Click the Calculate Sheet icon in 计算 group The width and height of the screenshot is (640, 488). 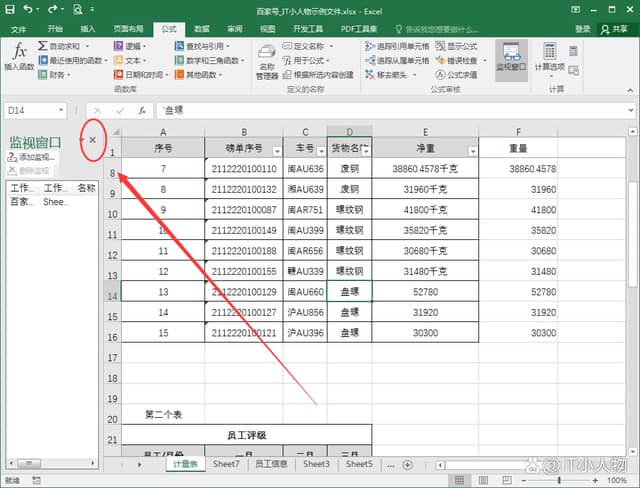pos(573,70)
